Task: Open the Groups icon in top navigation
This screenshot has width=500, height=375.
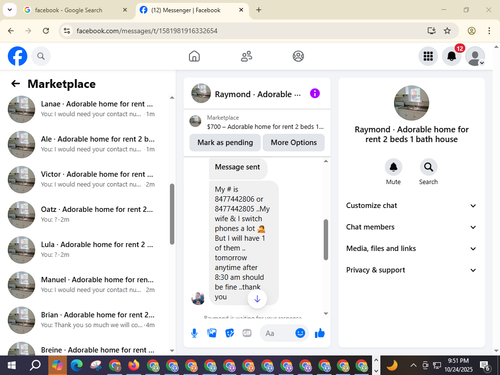Action: [298, 56]
